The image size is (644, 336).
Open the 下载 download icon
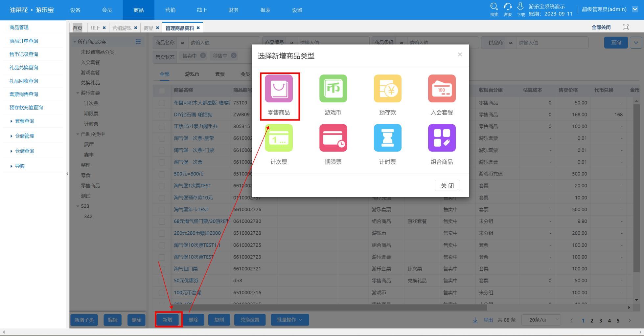520,7
